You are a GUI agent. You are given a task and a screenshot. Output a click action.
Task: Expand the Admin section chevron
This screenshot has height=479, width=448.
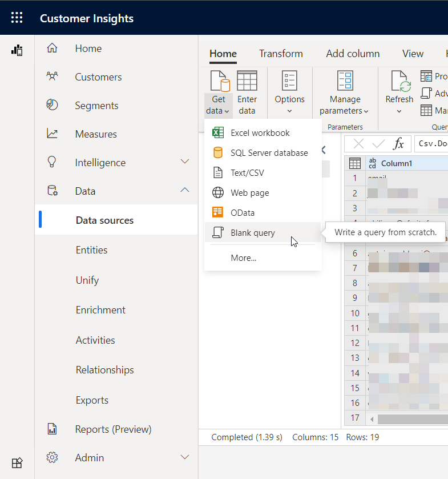point(185,457)
